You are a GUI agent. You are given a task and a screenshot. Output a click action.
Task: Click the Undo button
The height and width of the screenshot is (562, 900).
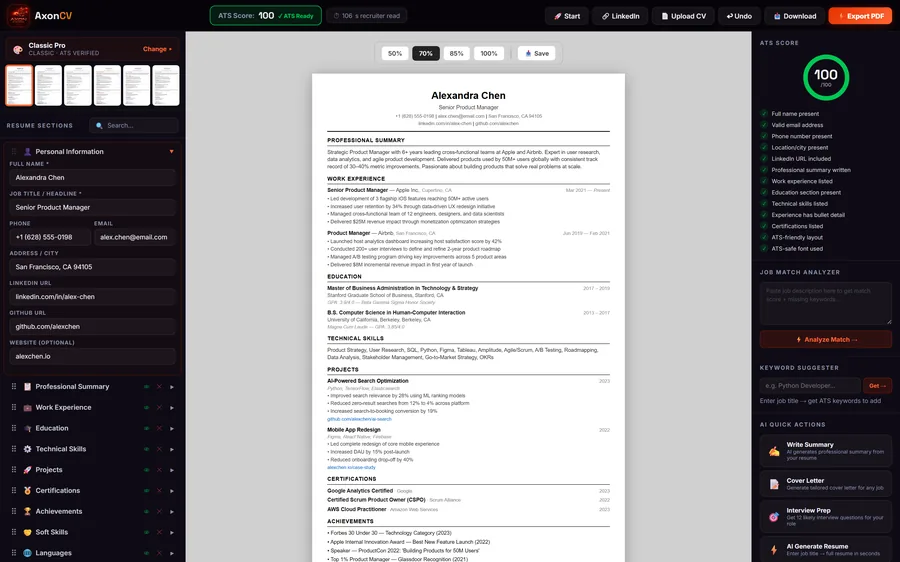(739, 16)
